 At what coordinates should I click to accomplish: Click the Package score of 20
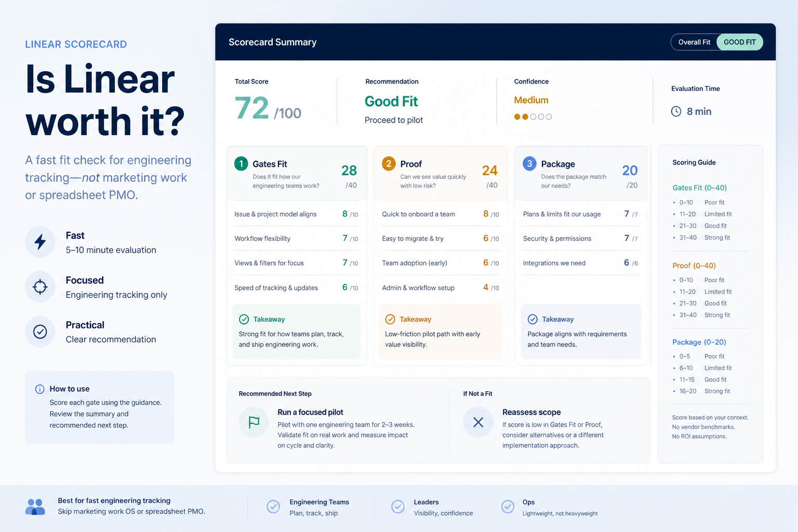(630, 170)
